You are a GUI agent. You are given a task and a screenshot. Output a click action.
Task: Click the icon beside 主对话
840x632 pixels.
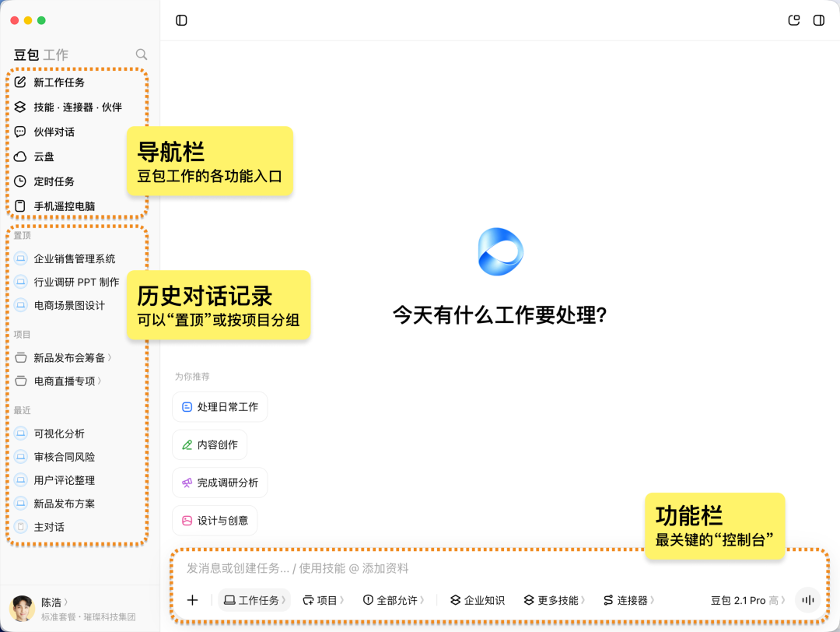20,526
